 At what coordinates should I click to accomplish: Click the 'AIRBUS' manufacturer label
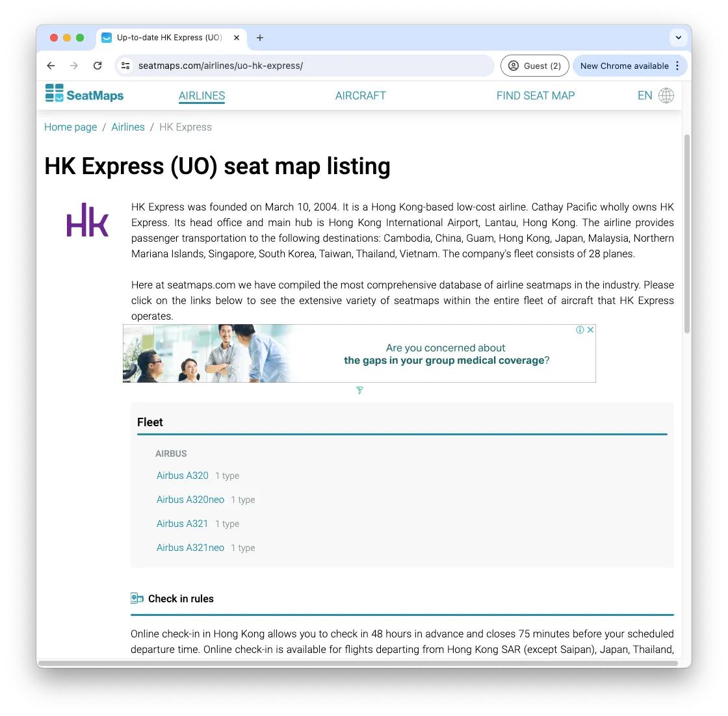[171, 454]
